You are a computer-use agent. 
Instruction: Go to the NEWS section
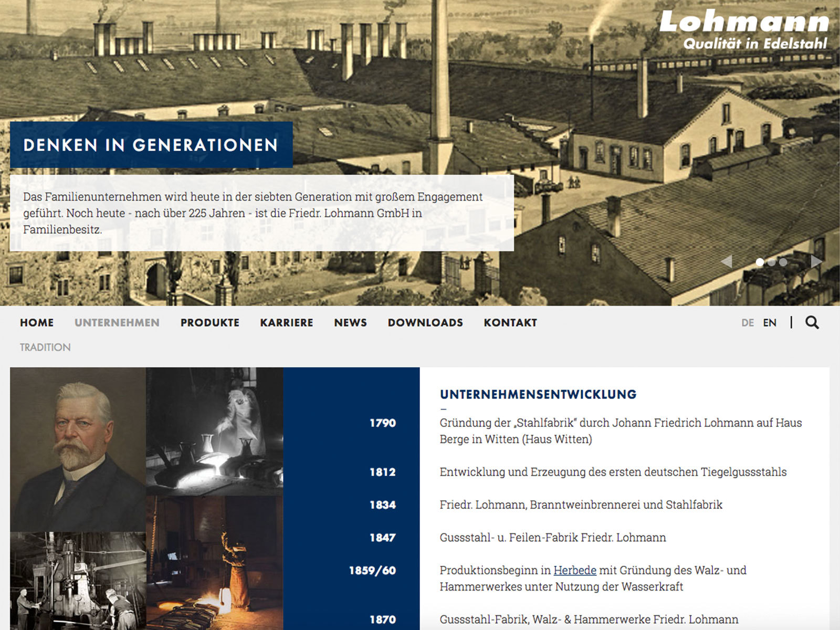(x=351, y=322)
